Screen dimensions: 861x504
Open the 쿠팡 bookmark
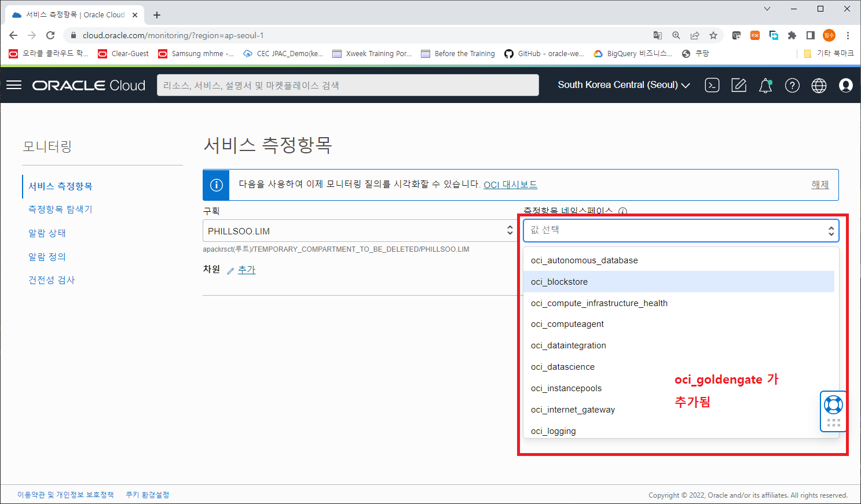pos(695,53)
